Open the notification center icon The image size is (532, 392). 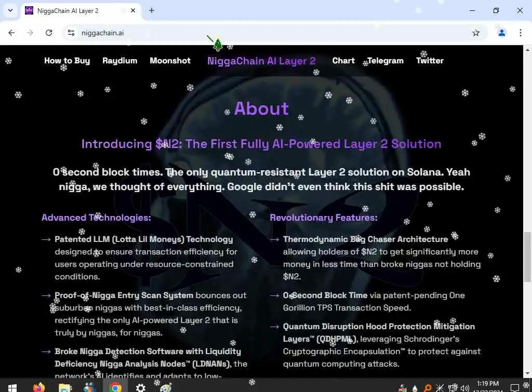[x=515, y=388]
